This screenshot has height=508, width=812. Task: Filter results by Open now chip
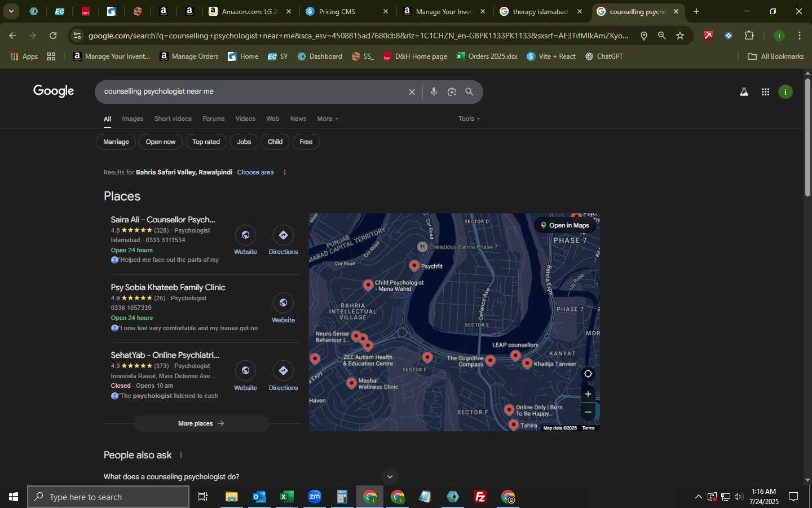[161, 142]
